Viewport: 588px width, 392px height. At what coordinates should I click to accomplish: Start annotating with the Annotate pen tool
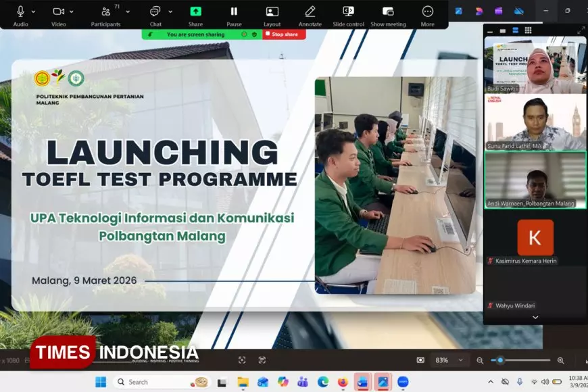click(310, 11)
